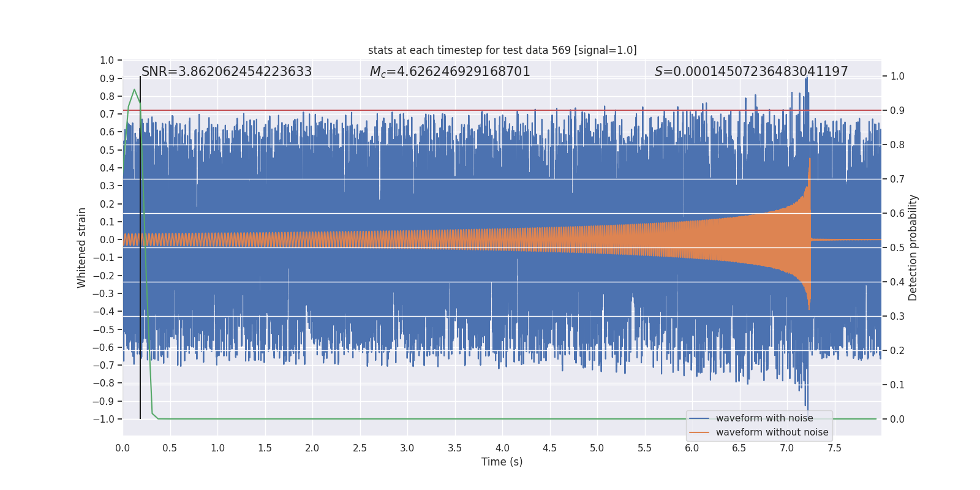Select the 2.5 time axis tick label
This screenshot has width=980, height=490.
360,448
